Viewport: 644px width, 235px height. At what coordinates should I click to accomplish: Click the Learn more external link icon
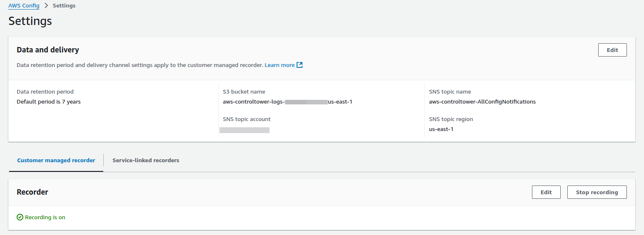pos(300,65)
